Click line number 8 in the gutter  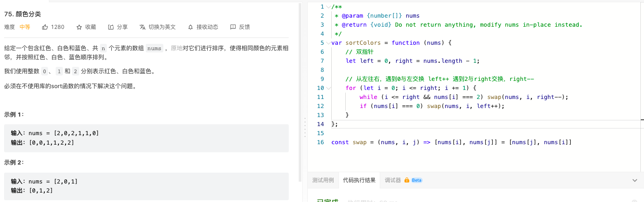tap(322, 70)
